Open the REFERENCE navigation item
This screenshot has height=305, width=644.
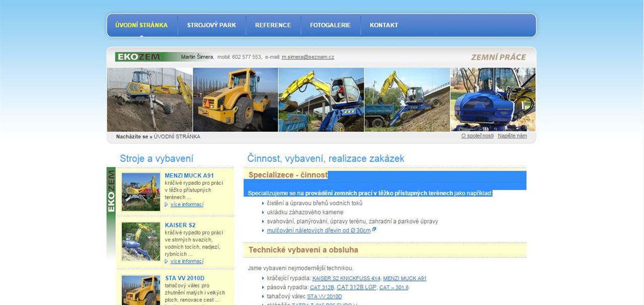pyautogui.click(x=273, y=25)
